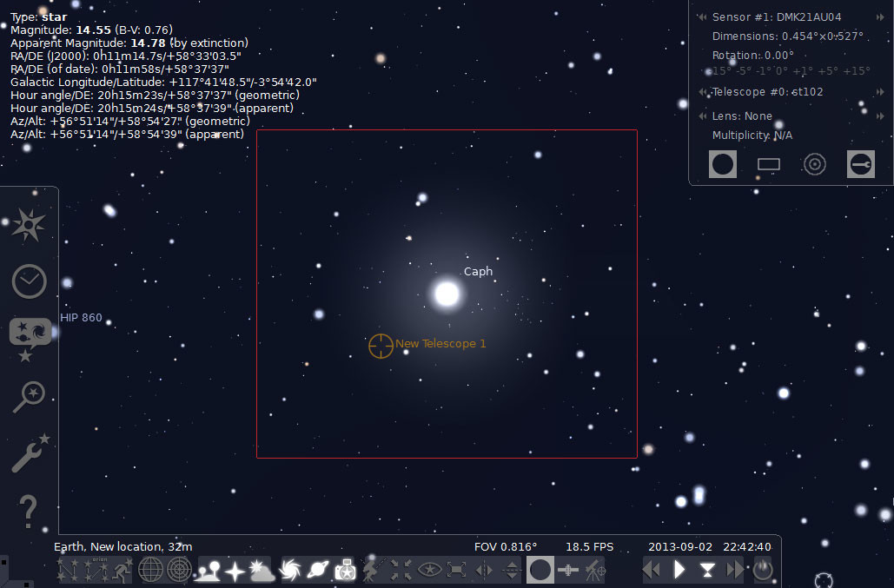
Task: Toggle CCD sensor frame rectangle button
Action: pyautogui.click(x=768, y=164)
